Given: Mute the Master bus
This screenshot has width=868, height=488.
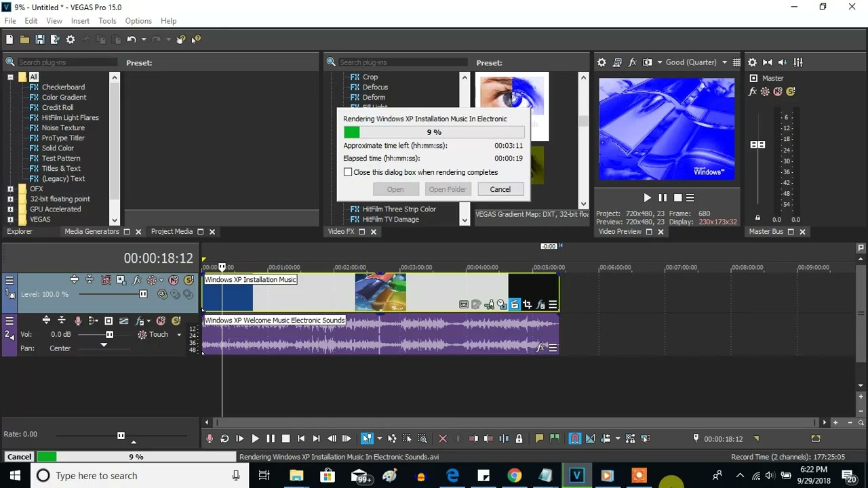Looking at the screenshot, I should [x=778, y=91].
